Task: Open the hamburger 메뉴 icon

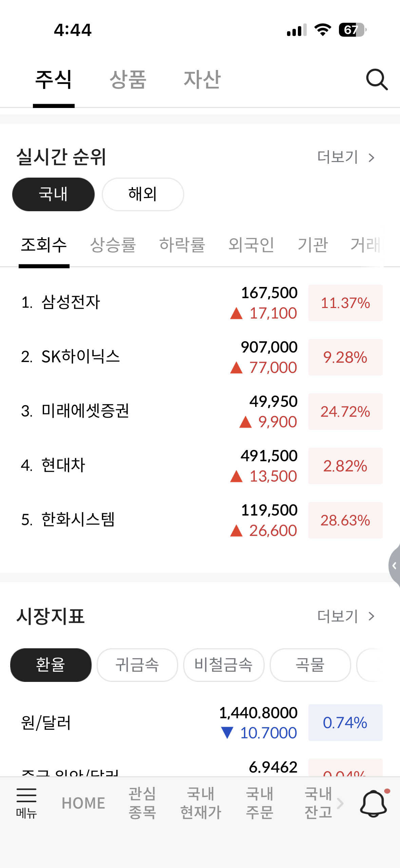Action: tap(26, 803)
